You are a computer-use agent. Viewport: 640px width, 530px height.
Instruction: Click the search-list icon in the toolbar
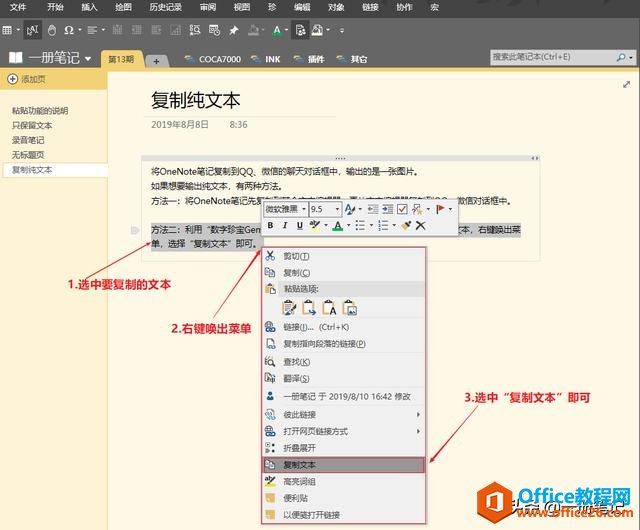pyautogui.click(x=195, y=30)
